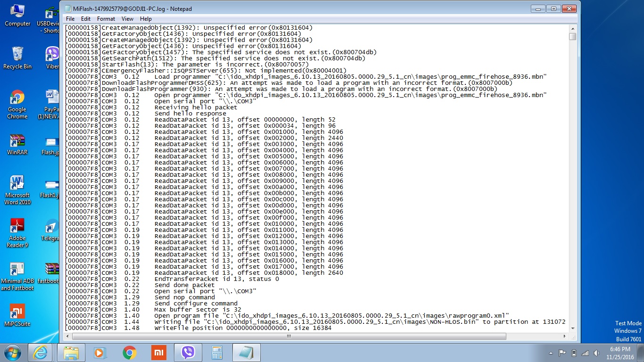644x362 pixels.
Task: Click the 'WriteFile position' log line
Action: [x=198, y=328]
